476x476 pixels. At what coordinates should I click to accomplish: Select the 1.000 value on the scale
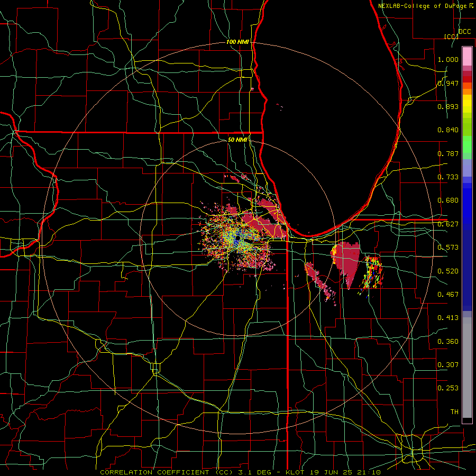point(448,59)
